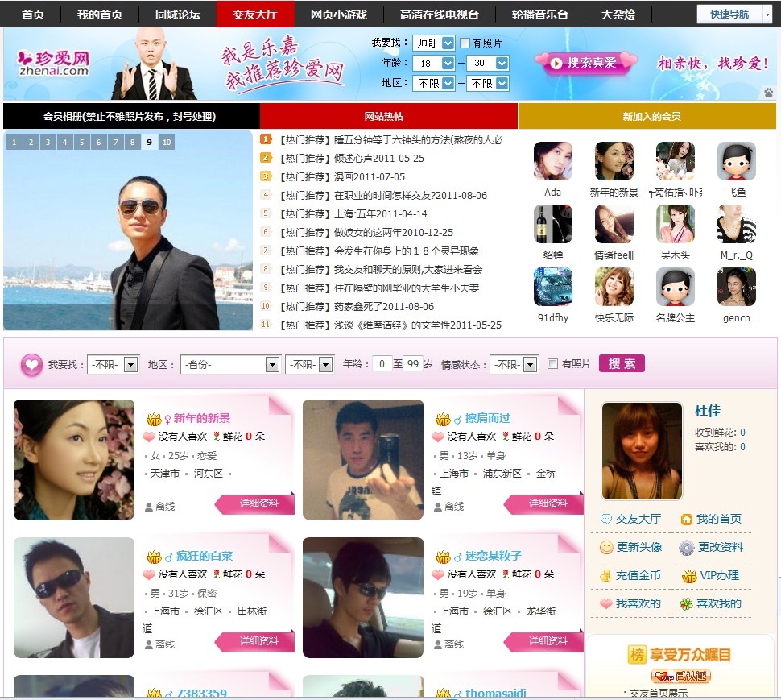
Task: Click the VIP badge next to 擦肩而过
Action: tap(443, 419)
